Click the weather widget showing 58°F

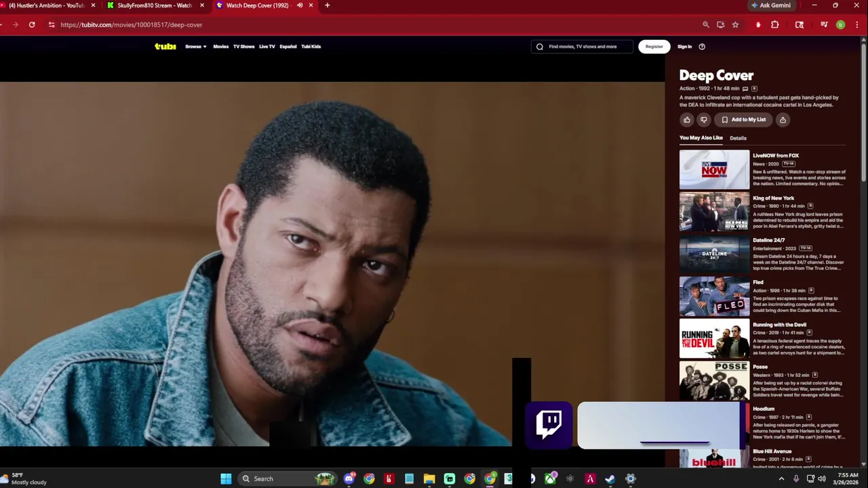point(24,479)
